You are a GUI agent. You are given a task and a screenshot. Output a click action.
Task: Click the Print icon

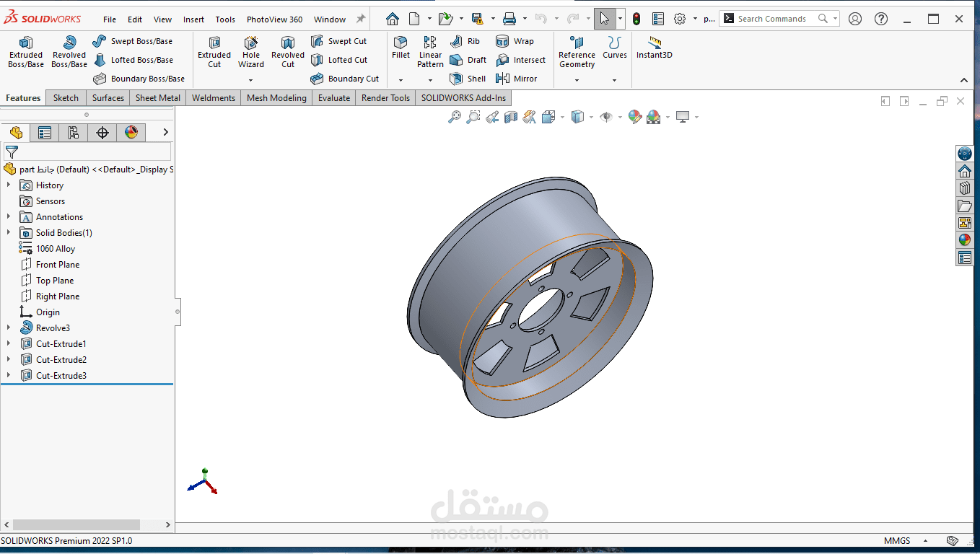509,19
